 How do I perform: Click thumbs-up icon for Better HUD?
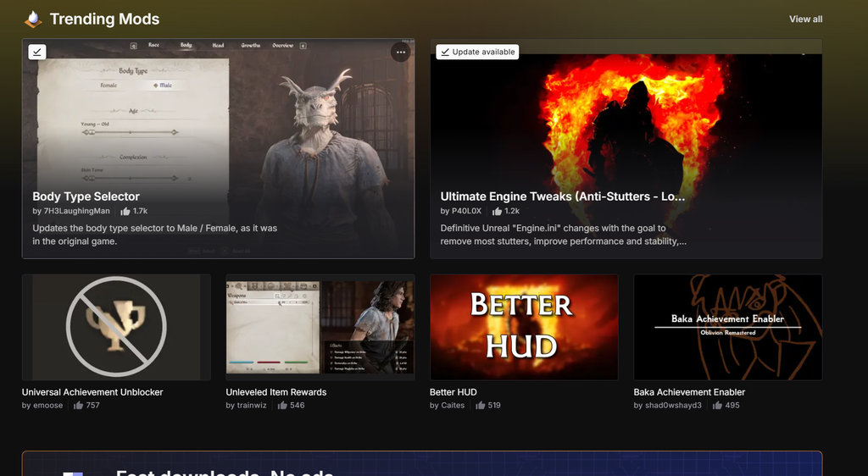pos(480,406)
